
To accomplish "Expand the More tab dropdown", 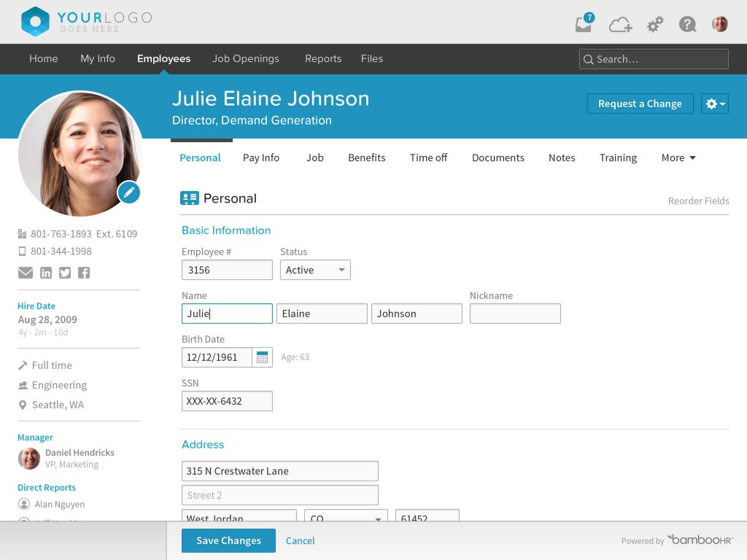I will coord(678,157).
